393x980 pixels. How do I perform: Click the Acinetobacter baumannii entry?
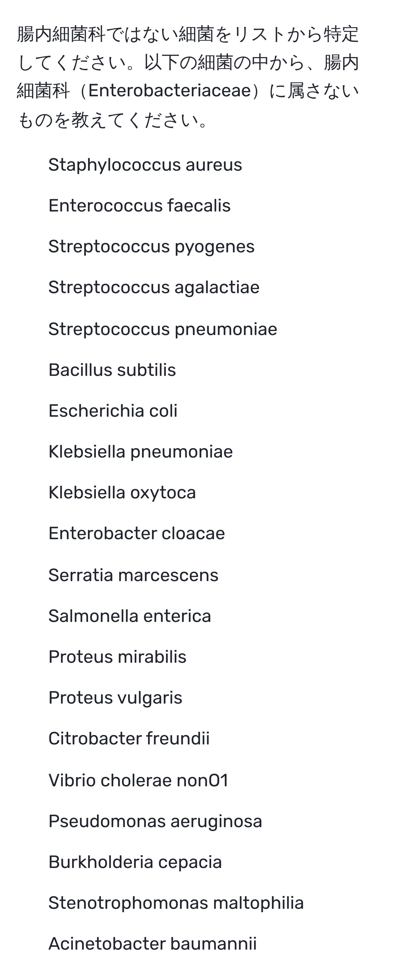pyautogui.click(x=152, y=944)
